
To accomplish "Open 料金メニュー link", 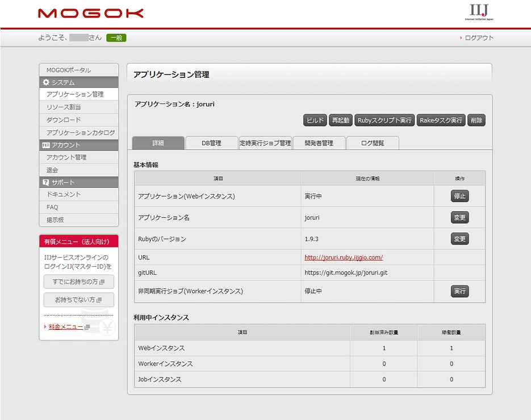I will tap(66, 327).
